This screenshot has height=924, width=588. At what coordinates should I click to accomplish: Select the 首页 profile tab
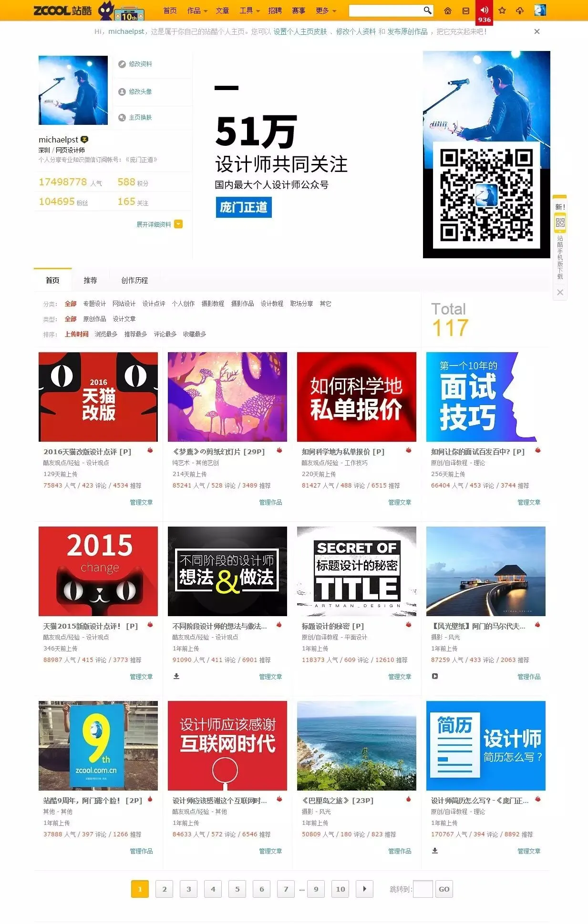coord(52,280)
